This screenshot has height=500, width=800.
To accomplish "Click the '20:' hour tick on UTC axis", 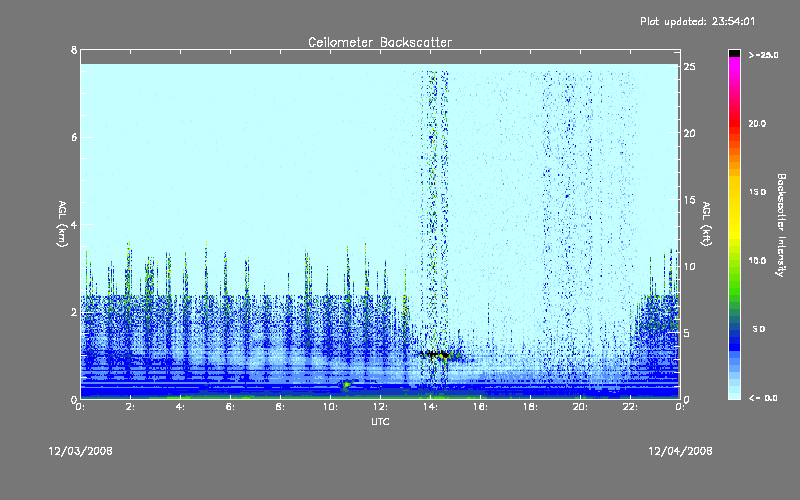I will coord(580,407).
